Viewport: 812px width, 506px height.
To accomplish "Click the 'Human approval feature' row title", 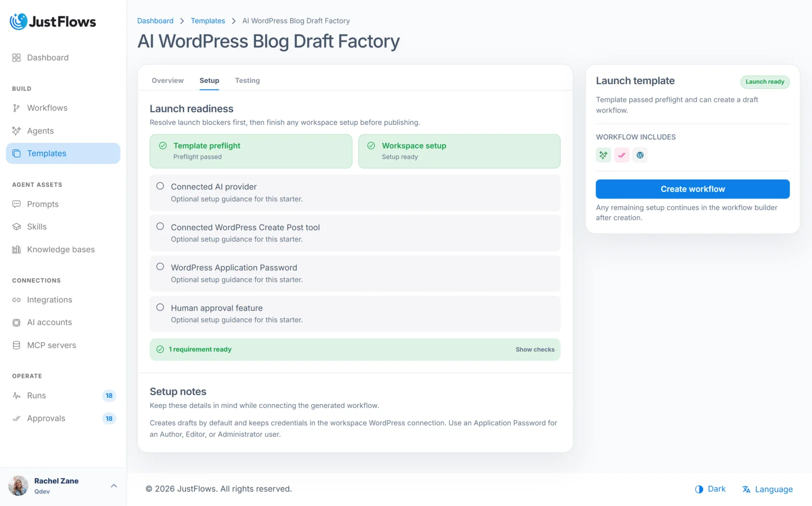I will click(x=217, y=308).
